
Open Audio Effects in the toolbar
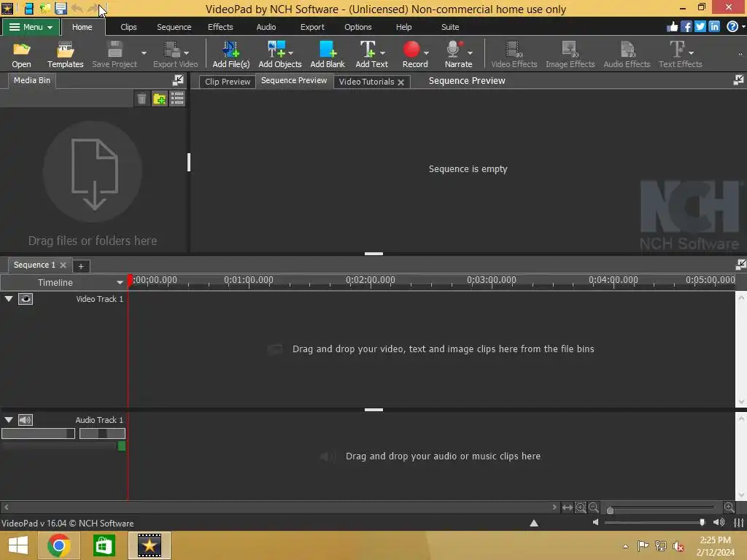(627, 54)
